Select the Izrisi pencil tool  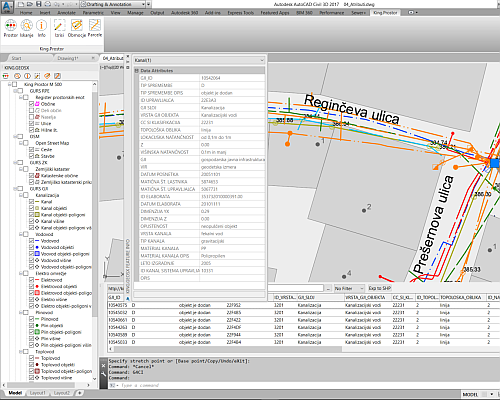pyautogui.click(x=59, y=28)
